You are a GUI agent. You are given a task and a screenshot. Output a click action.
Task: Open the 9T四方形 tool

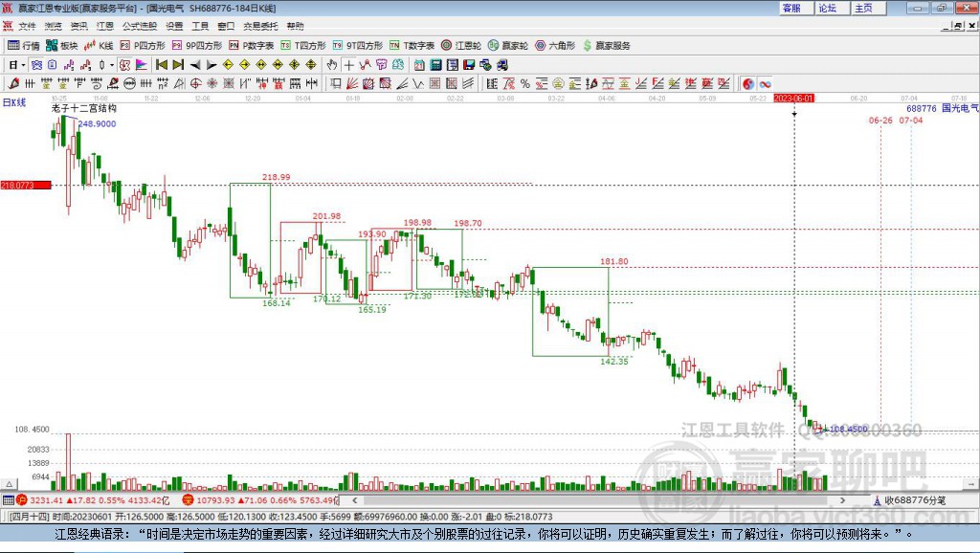click(358, 46)
